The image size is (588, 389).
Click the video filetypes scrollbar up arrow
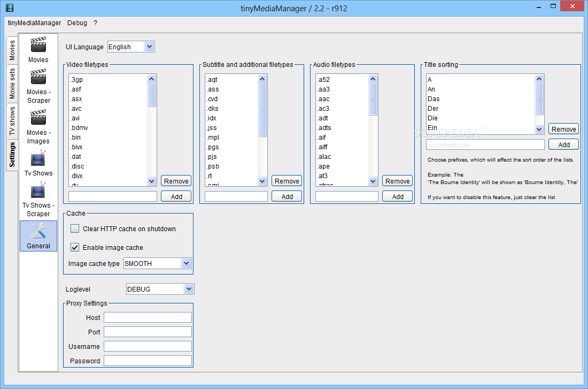click(151, 79)
